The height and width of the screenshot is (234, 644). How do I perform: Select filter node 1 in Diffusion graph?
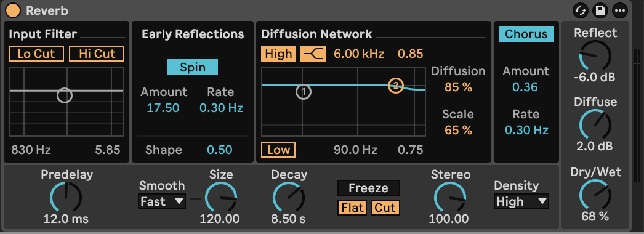(x=304, y=92)
